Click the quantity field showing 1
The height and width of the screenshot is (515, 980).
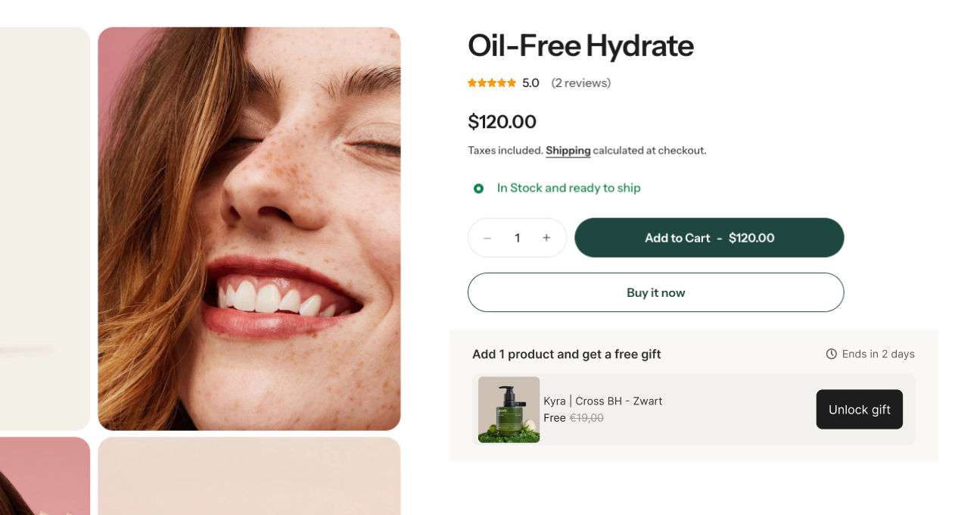click(517, 238)
